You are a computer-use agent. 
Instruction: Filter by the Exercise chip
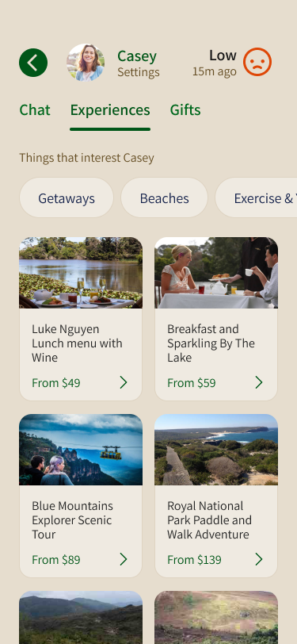(x=257, y=198)
